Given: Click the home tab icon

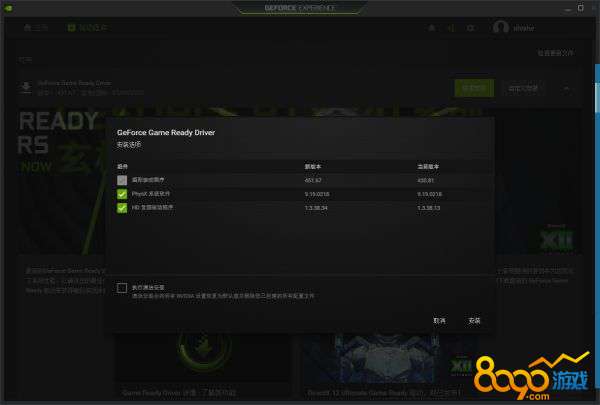Looking at the screenshot, I should (27, 28).
